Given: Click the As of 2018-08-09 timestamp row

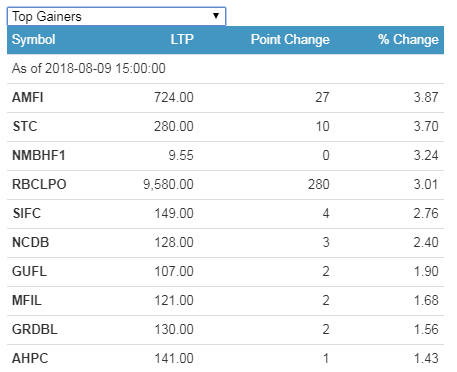Looking at the screenshot, I should click(225, 69).
